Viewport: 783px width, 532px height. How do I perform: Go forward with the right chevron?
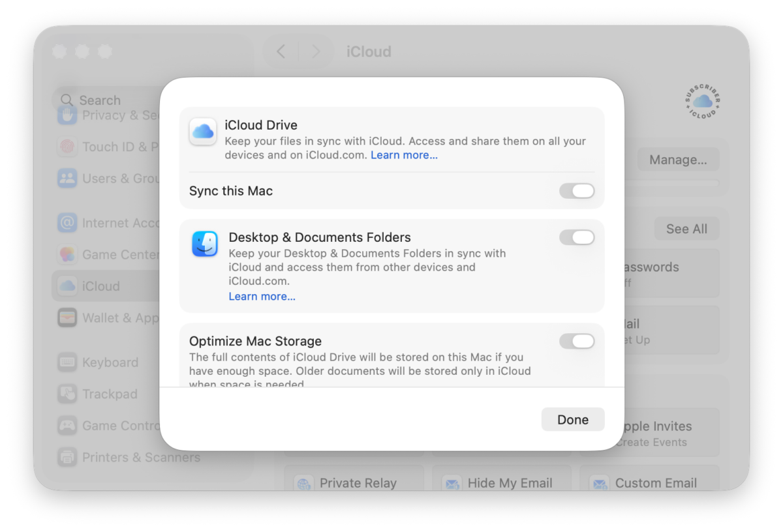[x=316, y=52]
